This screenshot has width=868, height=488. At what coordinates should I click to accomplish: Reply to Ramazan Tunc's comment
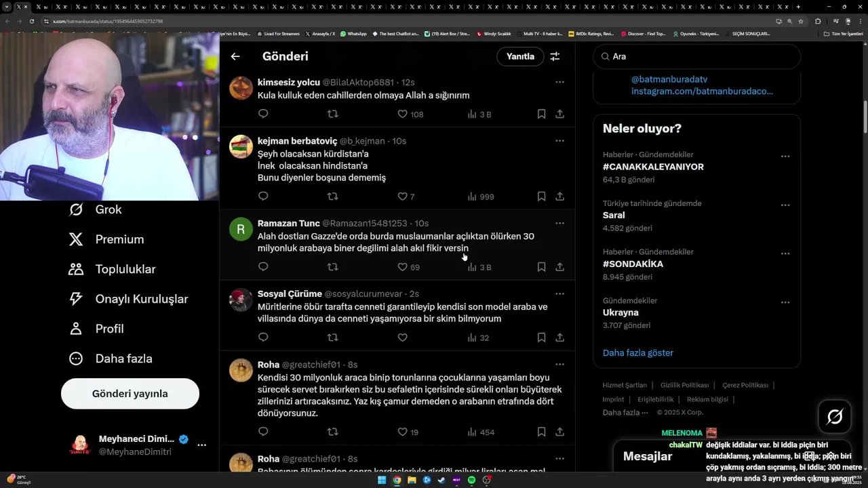point(263,267)
